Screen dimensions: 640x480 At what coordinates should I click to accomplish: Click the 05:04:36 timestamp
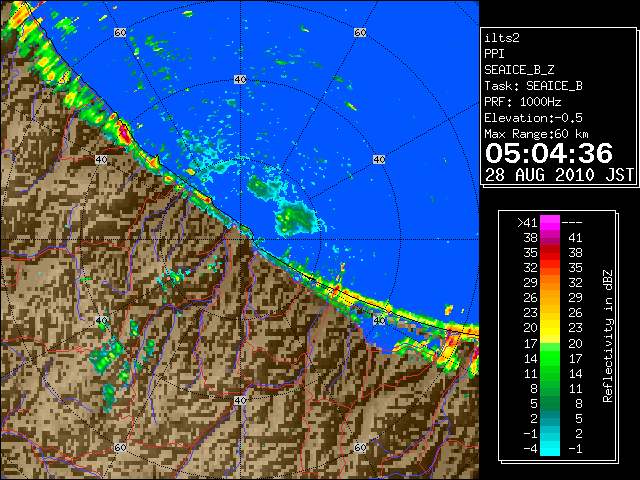549,153
